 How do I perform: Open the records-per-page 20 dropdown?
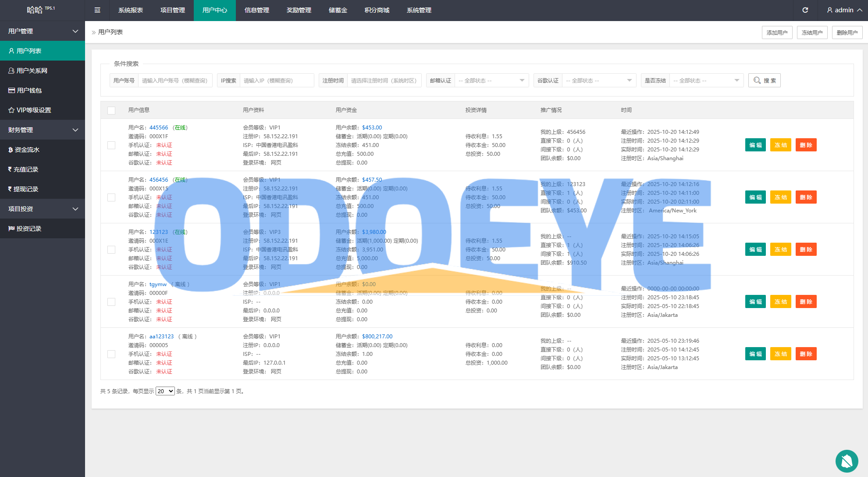click(165, 391)
